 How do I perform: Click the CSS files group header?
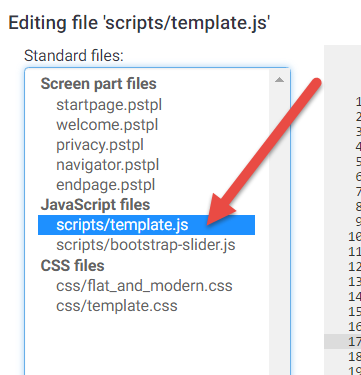pos(72,266)
